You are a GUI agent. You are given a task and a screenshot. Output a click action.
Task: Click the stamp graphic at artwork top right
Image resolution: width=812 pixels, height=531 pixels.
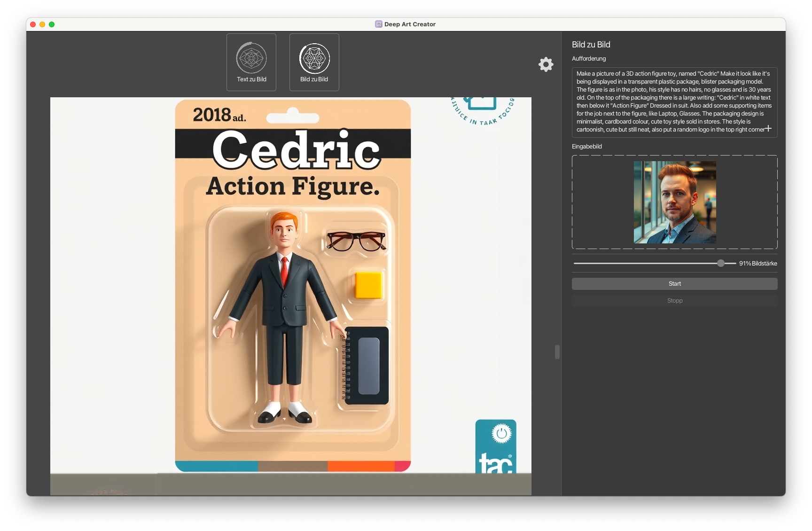click(x=482, y=109)
